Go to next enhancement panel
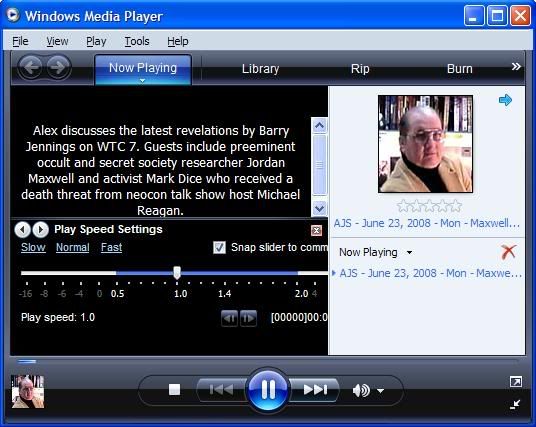This screenshot has height=427, width=536. [x=40, y=230]
